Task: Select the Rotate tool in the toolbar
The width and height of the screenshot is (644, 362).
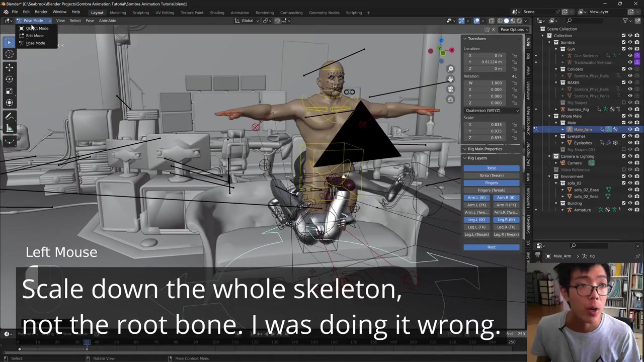Action: (9, 79)
